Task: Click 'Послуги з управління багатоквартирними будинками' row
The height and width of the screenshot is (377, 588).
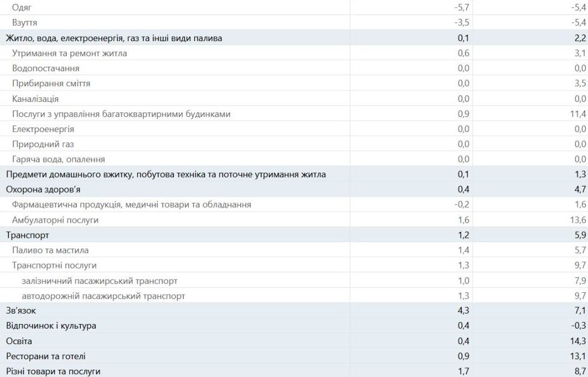Action: [x=121, y=114]
